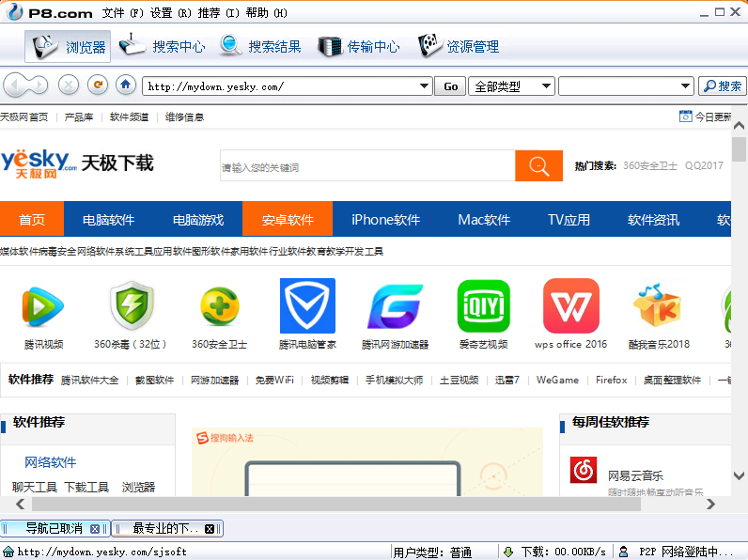Image resolution: width=748 pixels, height=560 pixels.
Task: Open the TV应用 navigation tab
Action: click(x=569, y=219)
